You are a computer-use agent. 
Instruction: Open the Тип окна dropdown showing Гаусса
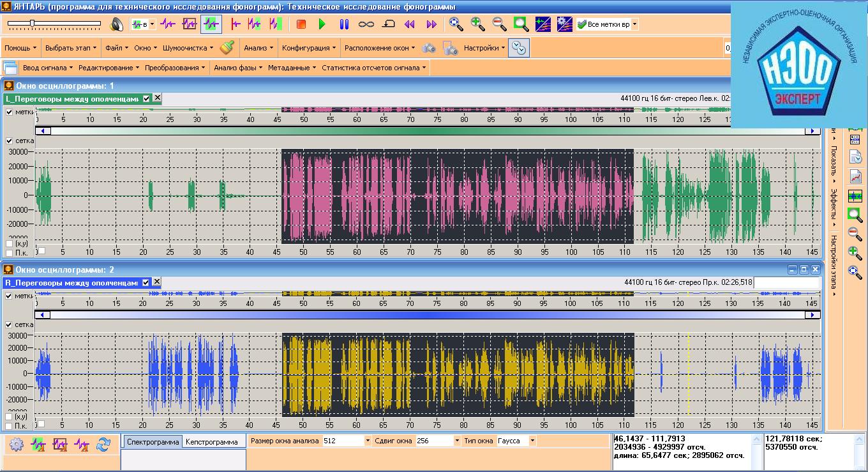click(x=533, y=441)
